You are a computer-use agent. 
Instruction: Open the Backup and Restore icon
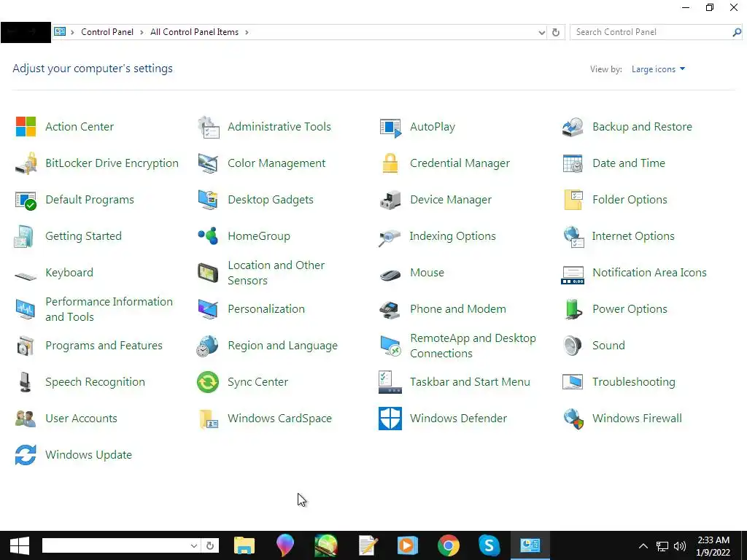pos(573,127)
